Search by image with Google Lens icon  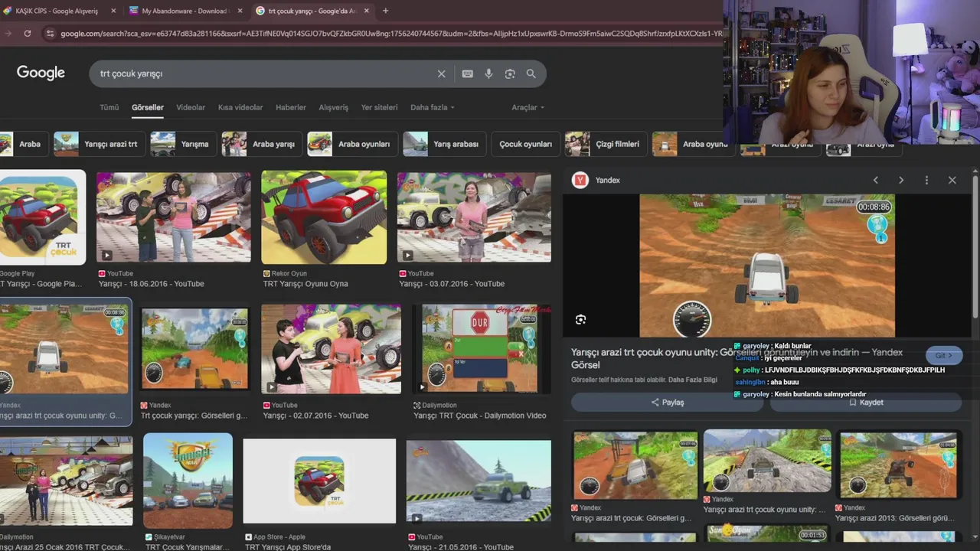point(510,74)
